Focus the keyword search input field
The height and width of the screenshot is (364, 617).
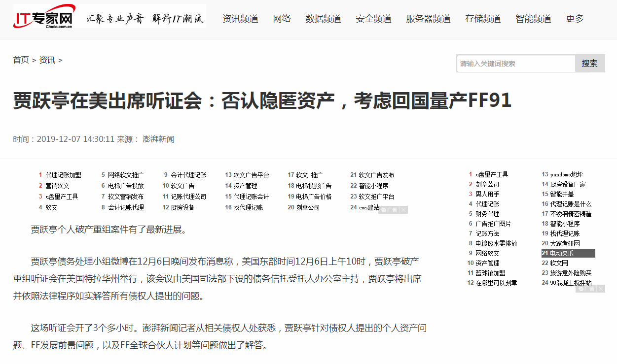(x=516, y=64)
